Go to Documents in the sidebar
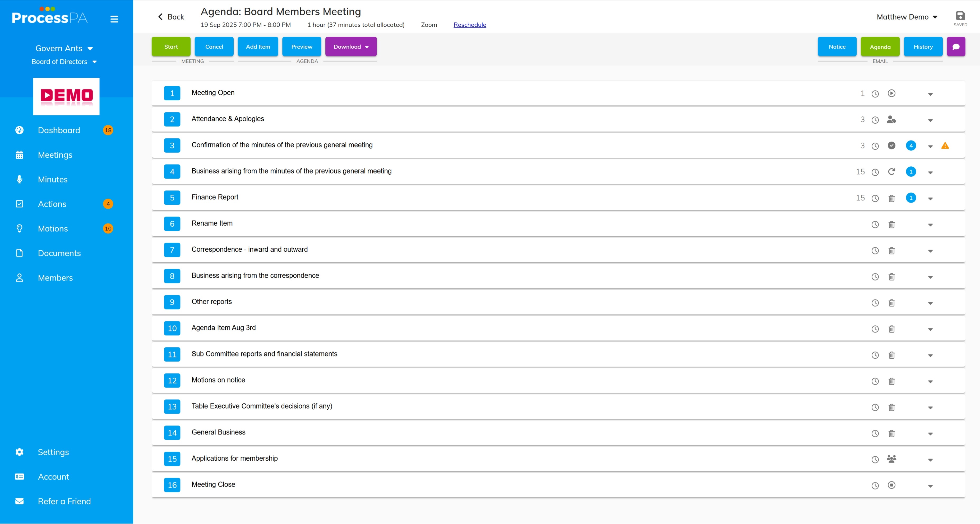Screen dimensions: 980x524 point(59,253)
